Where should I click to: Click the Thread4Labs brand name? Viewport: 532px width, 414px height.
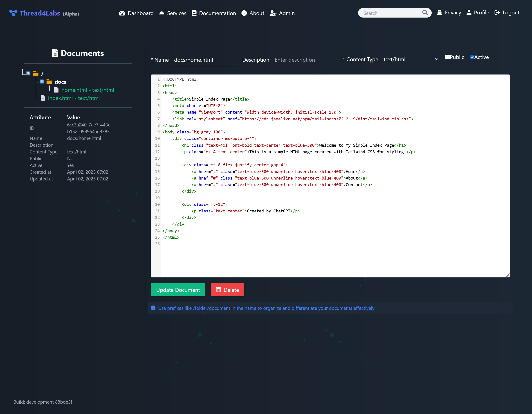[x=40, y=13]
